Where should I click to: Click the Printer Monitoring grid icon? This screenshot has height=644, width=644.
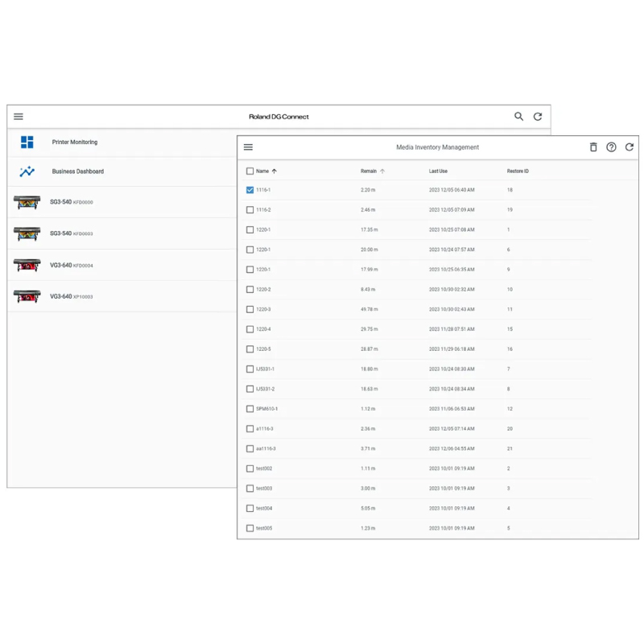[x=27, y=142]
